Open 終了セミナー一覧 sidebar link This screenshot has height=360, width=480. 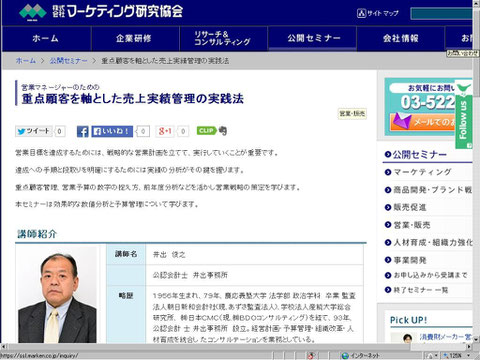tap(421, 290)
